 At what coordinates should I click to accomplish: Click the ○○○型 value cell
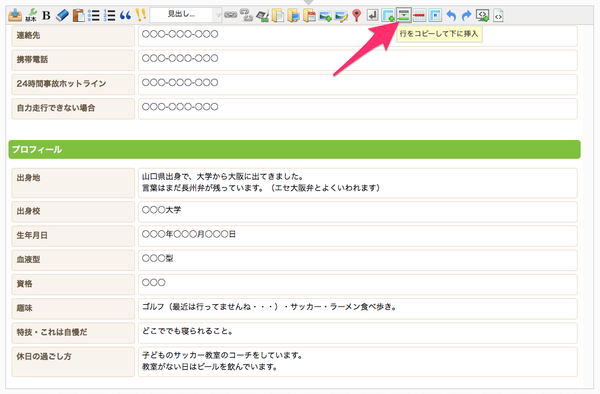pyautogui.click(x=357, y=260)
